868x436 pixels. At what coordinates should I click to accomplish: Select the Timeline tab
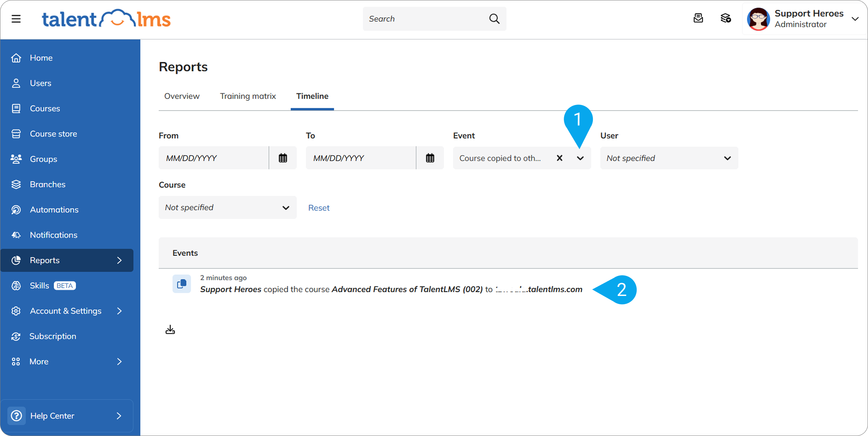[312, 96]
